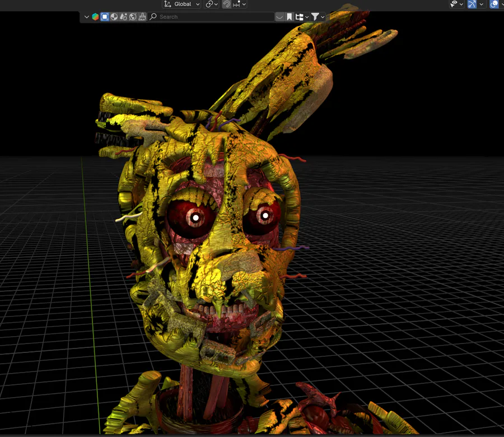This screenshot has height=437, width=504.
Task: Toggle the viewport gizmo button
Action: pyautogui.click(x=472, y=4)
